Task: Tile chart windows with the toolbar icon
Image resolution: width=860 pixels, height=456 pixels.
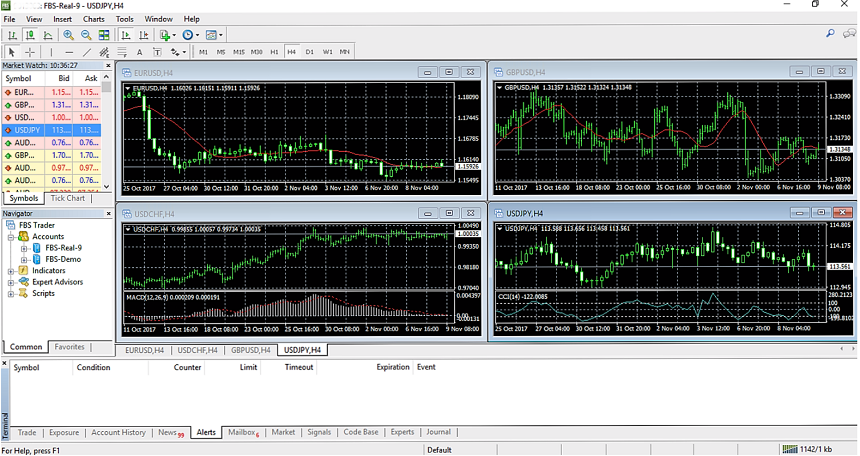Action: (x=104, y=35)
